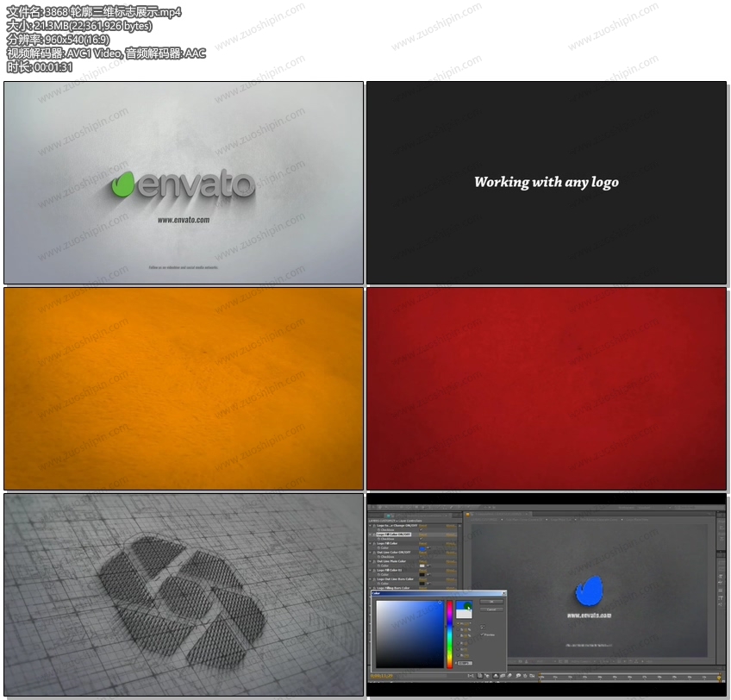Click the fx icon beside Out Line Main Color
The height and width of the screenshot is (700, 731).
[x=374, y=561]
